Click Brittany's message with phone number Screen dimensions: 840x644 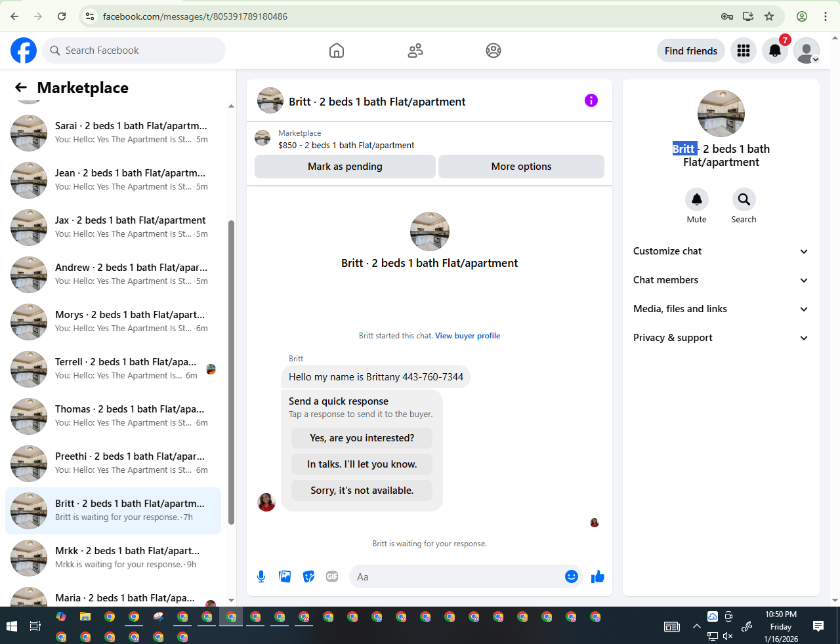click(x=376, y=377)
